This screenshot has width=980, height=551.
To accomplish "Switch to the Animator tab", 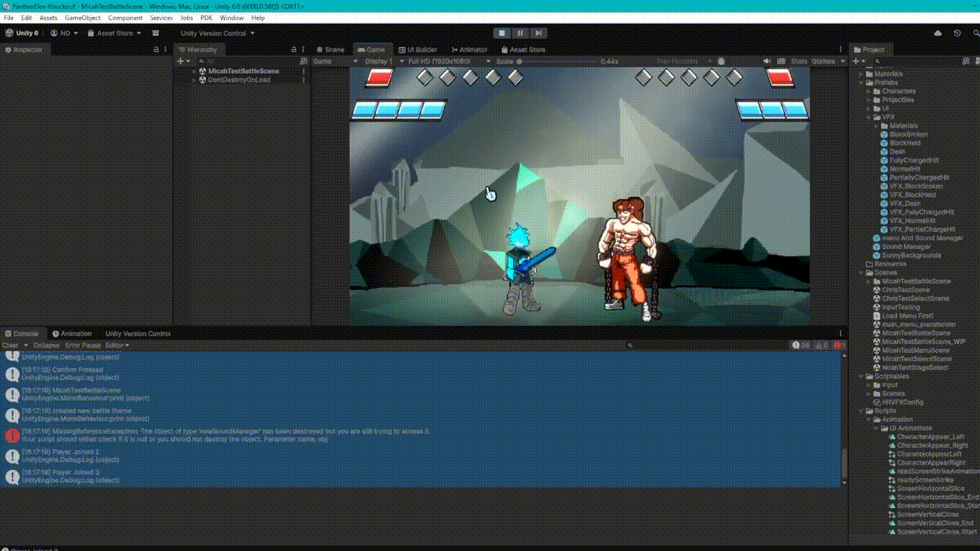I will (x=469, y=50).
